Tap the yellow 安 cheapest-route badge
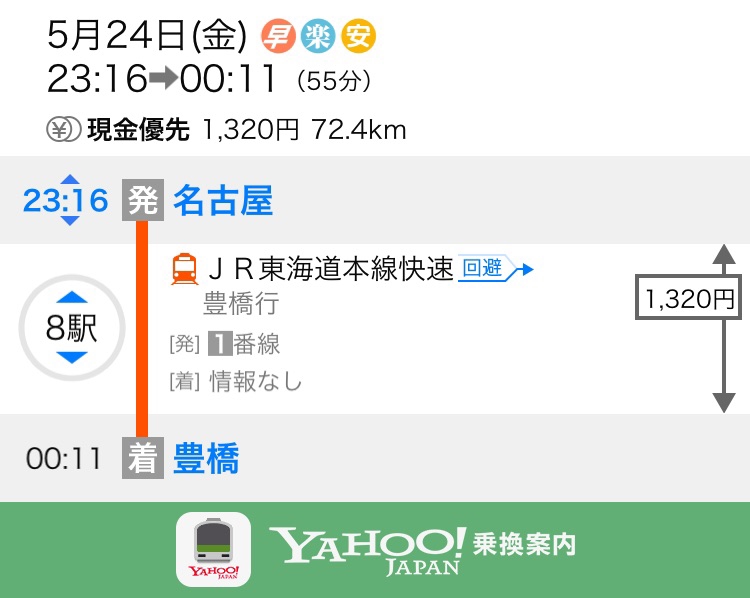The height and width of the screenshot is (598, 750). pyautogui.click(x=358, y=36)
